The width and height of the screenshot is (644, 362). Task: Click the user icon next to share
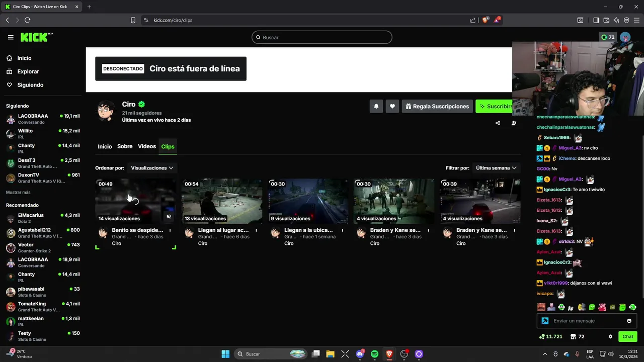click(514, 123)
